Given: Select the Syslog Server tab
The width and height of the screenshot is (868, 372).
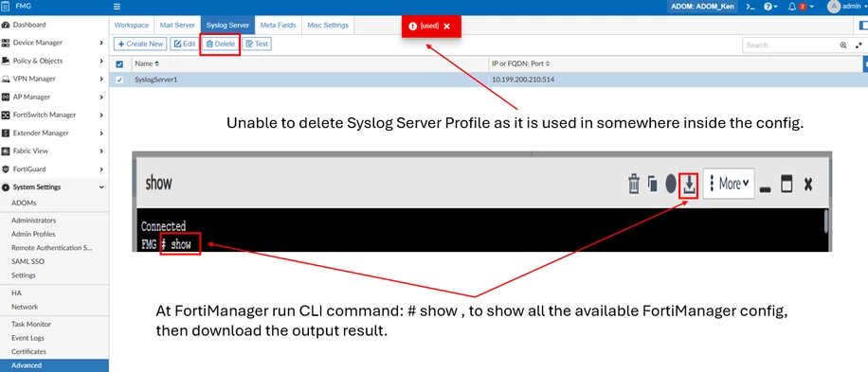Looking at the screenshot, I should tap(227, 26).
